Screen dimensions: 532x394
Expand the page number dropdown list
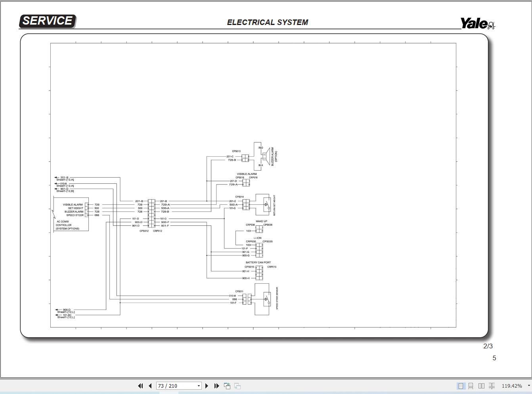pos(199,386)
